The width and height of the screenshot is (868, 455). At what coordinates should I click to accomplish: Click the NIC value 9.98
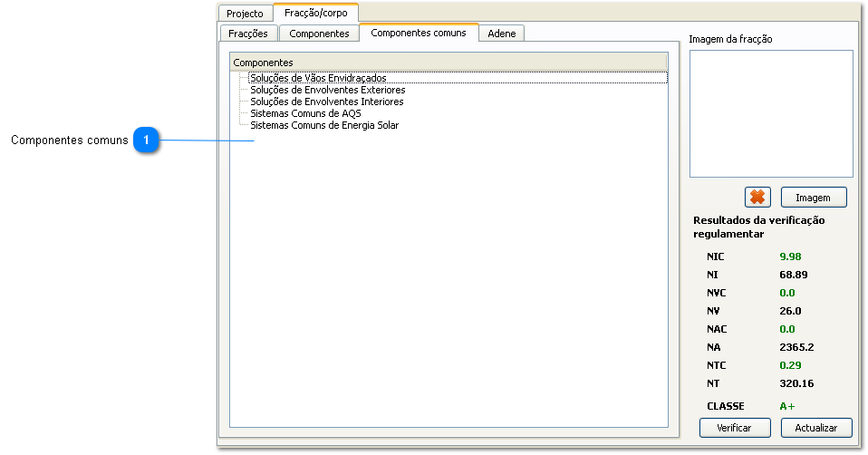point(791,257)
